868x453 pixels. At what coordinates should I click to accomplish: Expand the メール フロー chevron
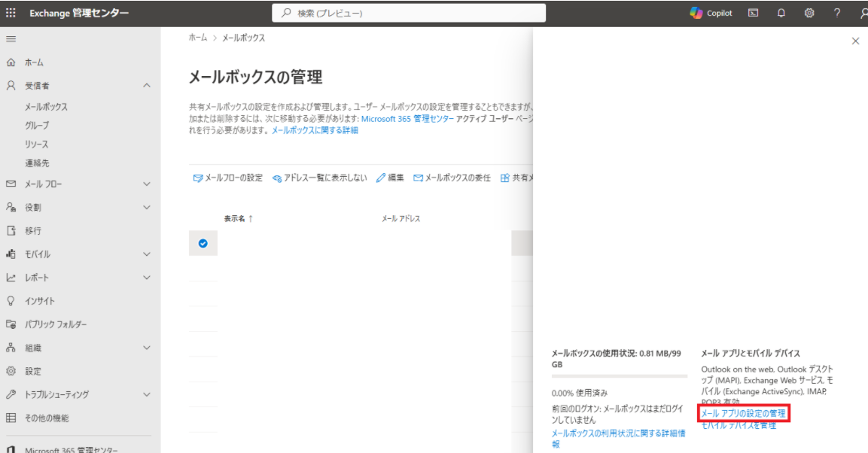147,184
